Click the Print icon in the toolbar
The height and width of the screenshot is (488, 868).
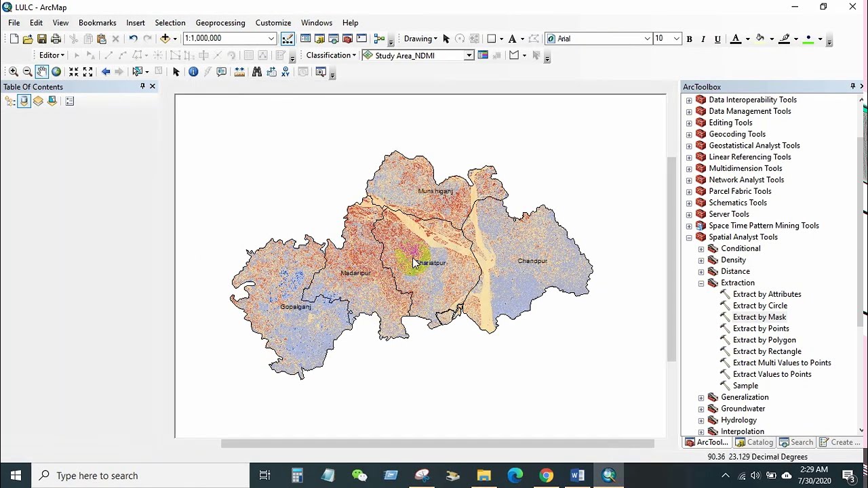(x=56, y=39)
